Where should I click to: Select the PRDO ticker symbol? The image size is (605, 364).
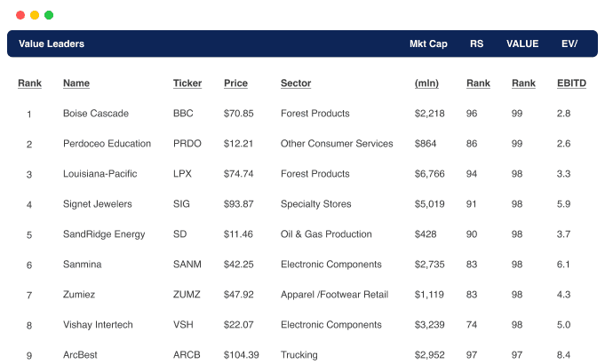[187, 144]
